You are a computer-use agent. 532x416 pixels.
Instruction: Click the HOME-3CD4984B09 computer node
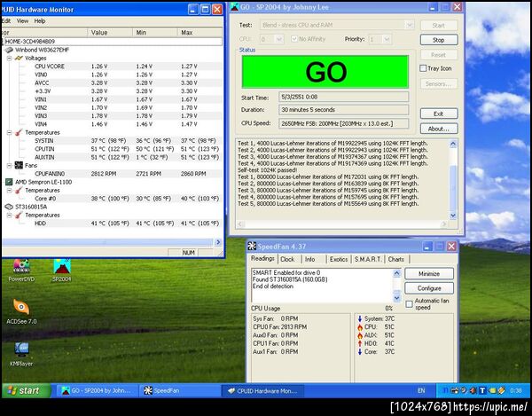tap(113, 42)
